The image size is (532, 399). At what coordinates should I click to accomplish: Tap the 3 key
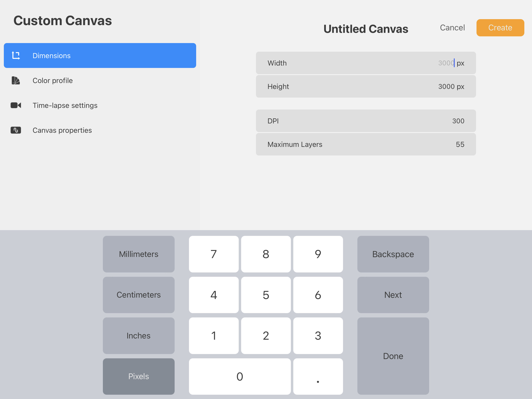click(318, 336)
